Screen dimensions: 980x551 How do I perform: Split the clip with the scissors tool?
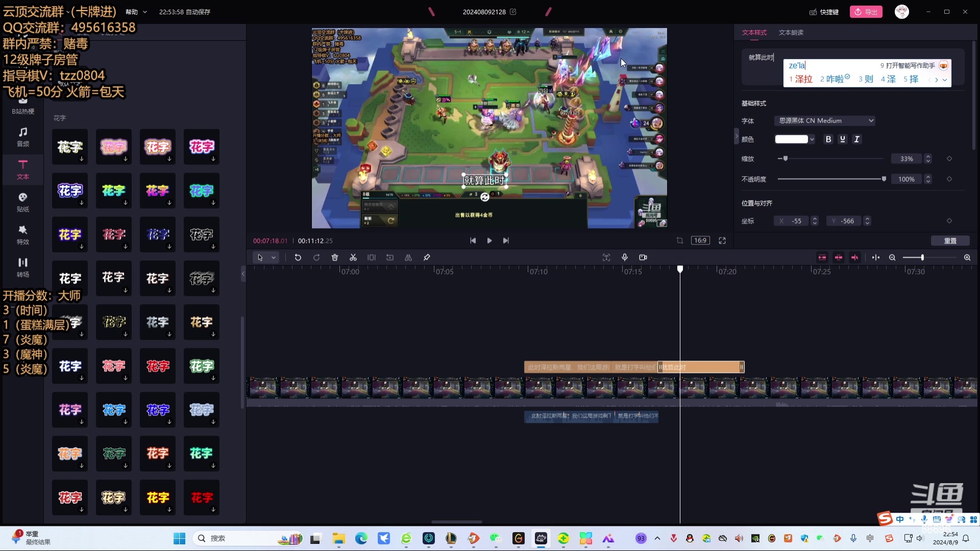tap(353, 258)
